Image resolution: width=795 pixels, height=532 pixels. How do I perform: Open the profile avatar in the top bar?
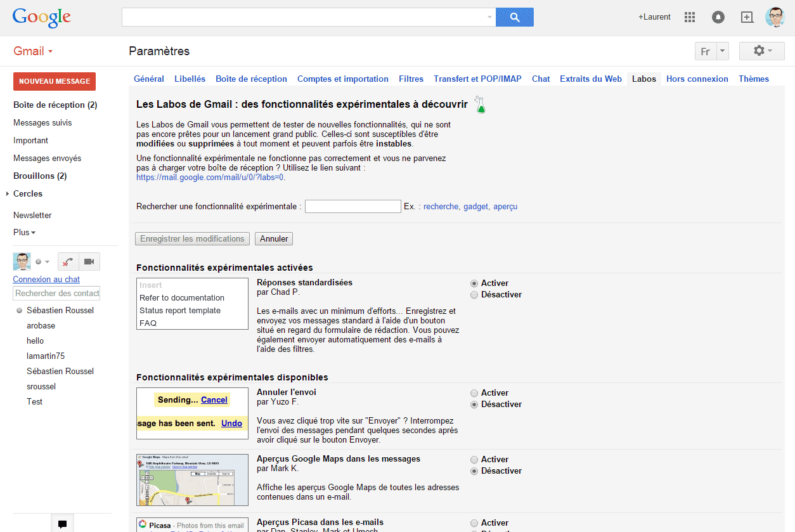(775, 17)
